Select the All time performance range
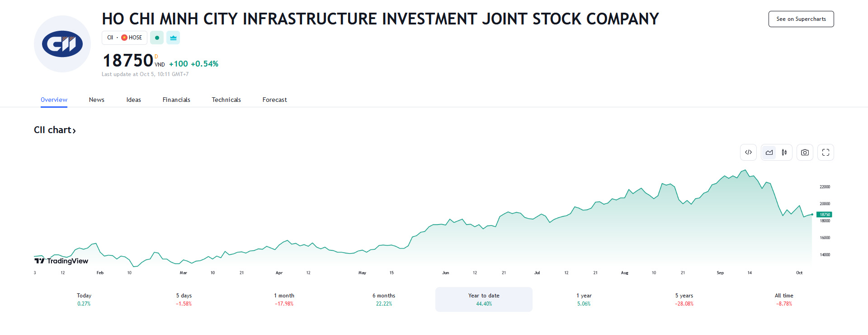 [x=784, y=299]
